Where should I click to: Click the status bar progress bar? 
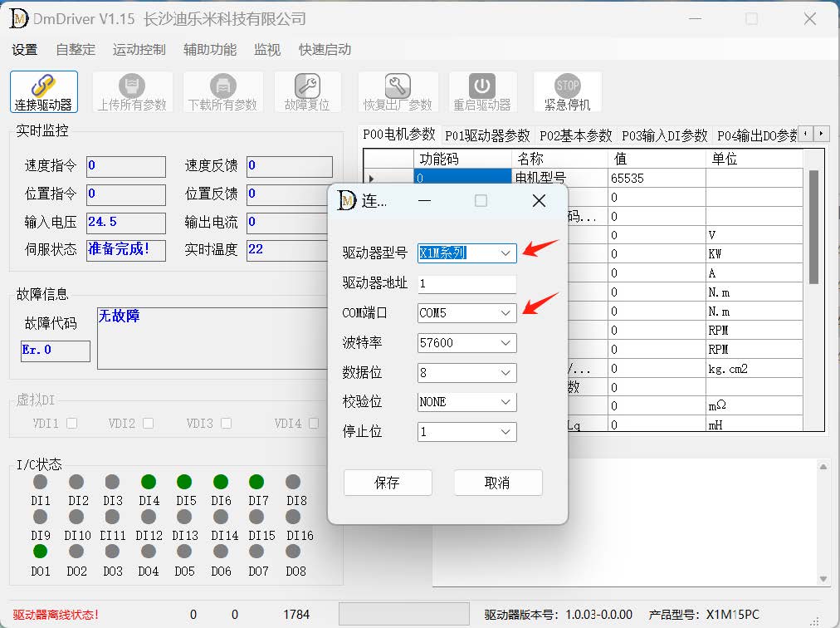pos(404,614)
